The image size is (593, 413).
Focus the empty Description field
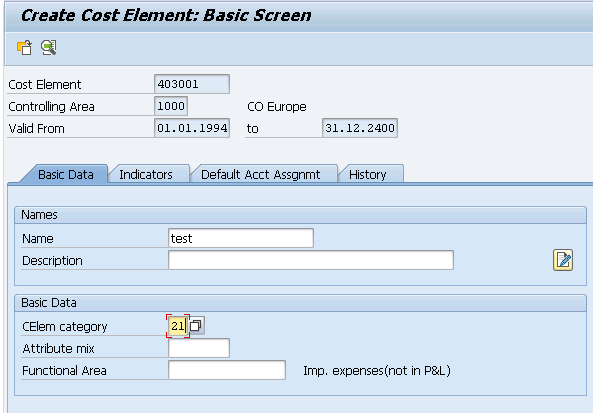coord(311,260)
